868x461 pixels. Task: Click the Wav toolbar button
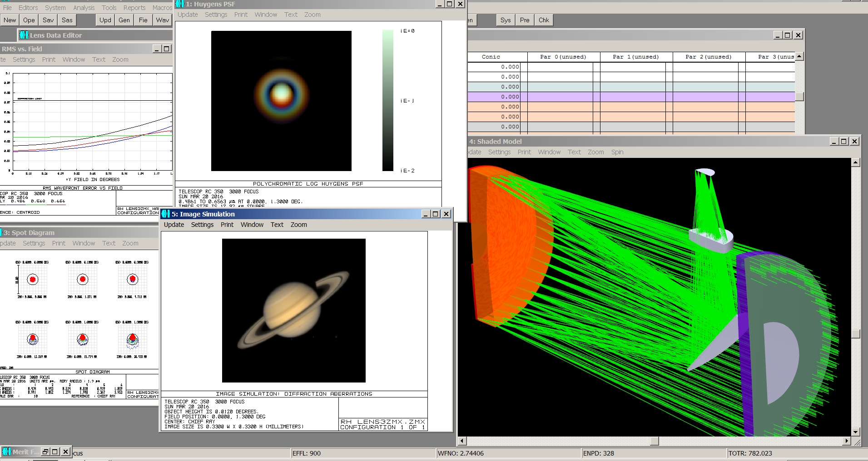pyautogui.click(x=162, y=20)
